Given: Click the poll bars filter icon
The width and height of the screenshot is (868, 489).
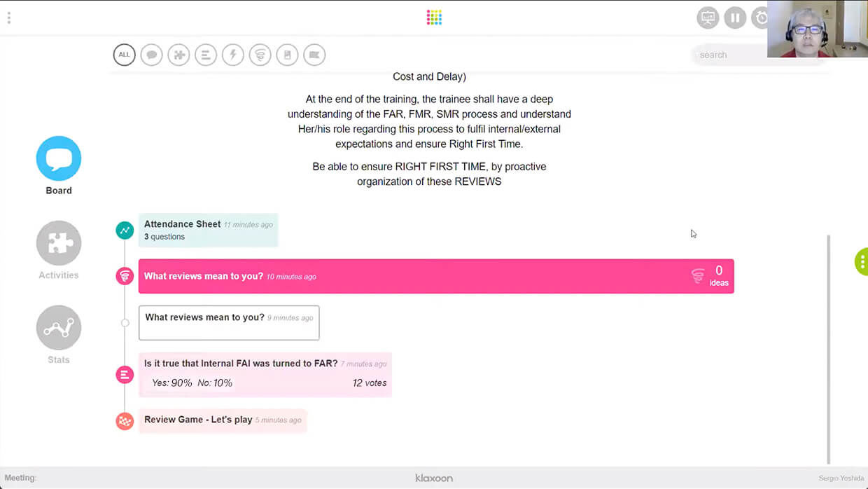Looking at the screenshot, I should [x=206, y=55].
